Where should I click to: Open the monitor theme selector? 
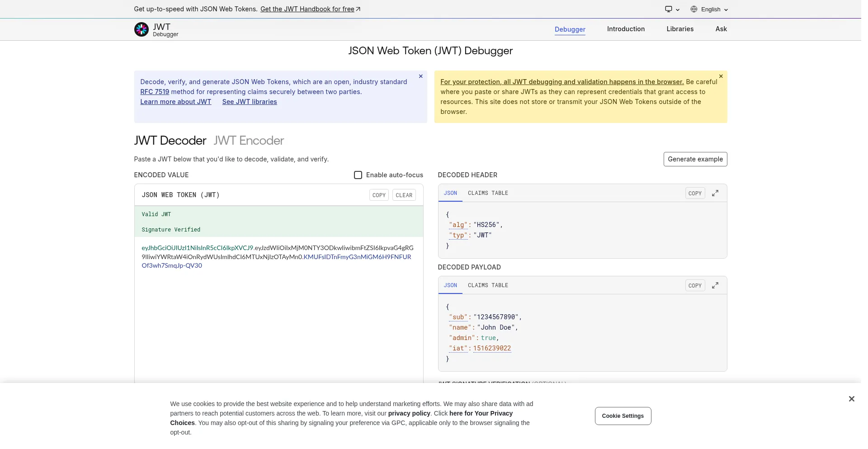coord(672,9)
